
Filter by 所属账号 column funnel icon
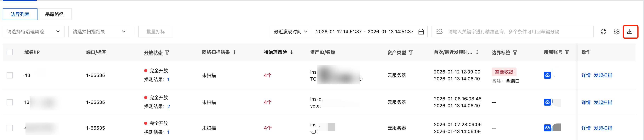(567, 52)
